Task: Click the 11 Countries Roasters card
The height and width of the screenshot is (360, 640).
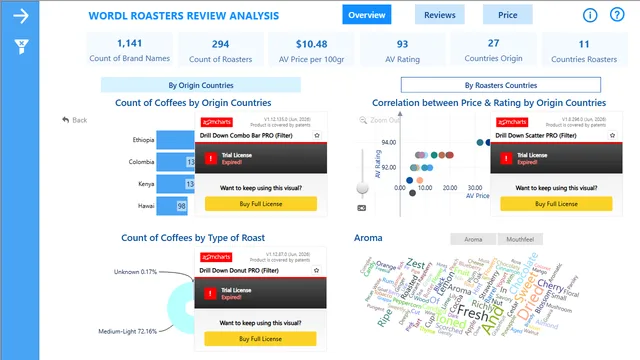Action: (584, 49)
